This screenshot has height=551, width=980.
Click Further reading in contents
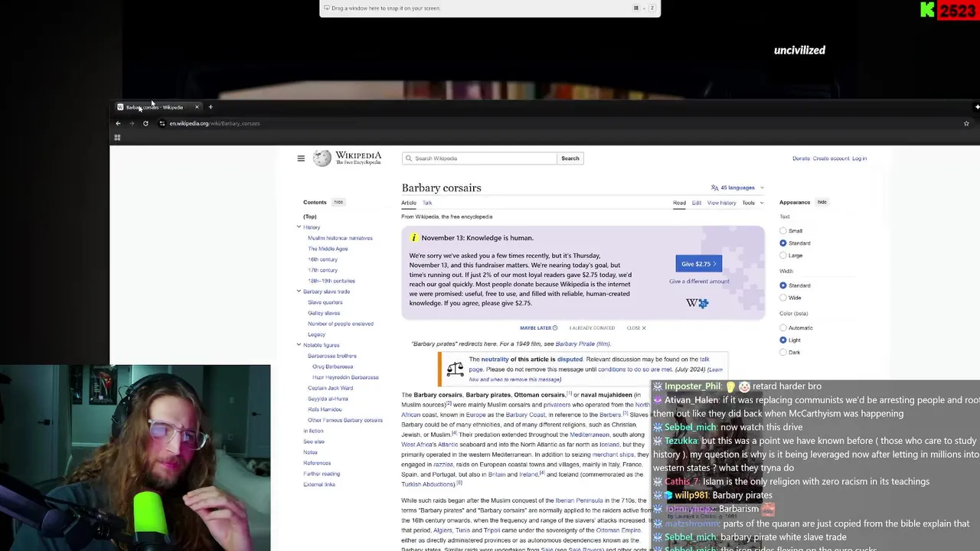pyautogui.click(x=322, y=474)
